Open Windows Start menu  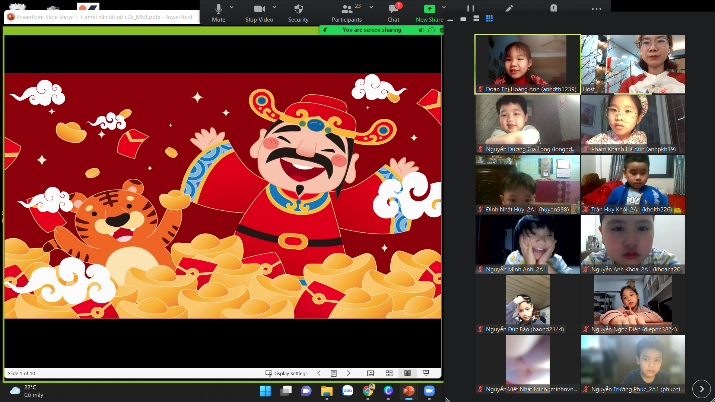coord(268,390)
